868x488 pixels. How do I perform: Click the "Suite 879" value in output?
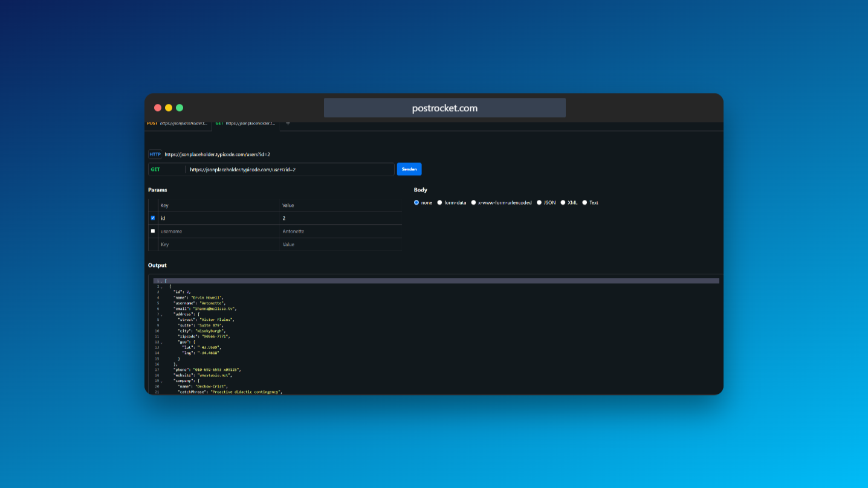(210, 325)
